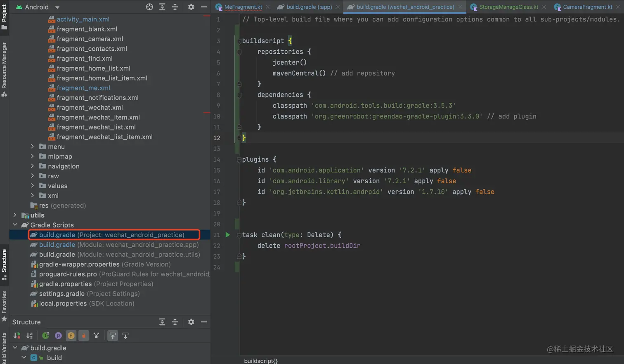
Task: Open Project panel settings gear
Action: [191, 7]
